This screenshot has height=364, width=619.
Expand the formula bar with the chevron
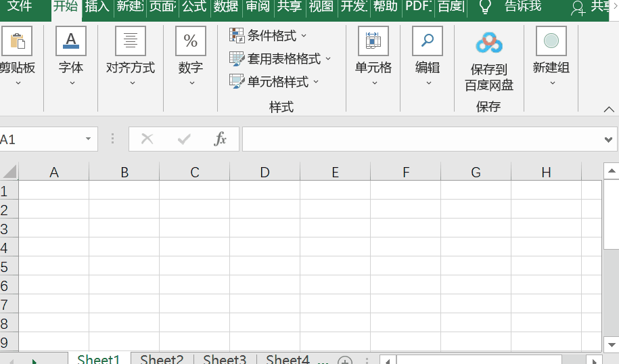pos(608,139)
